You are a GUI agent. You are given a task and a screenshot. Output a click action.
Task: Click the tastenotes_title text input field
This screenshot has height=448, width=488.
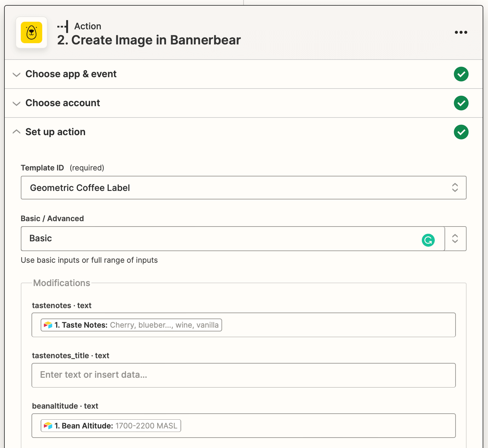click(243, 375)
